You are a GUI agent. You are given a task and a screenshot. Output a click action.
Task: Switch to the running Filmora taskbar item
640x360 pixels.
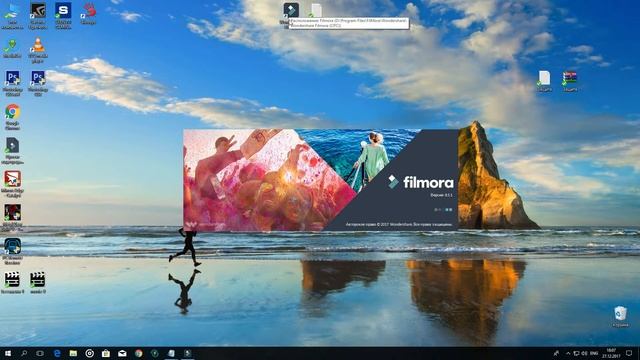pos(187,353)
